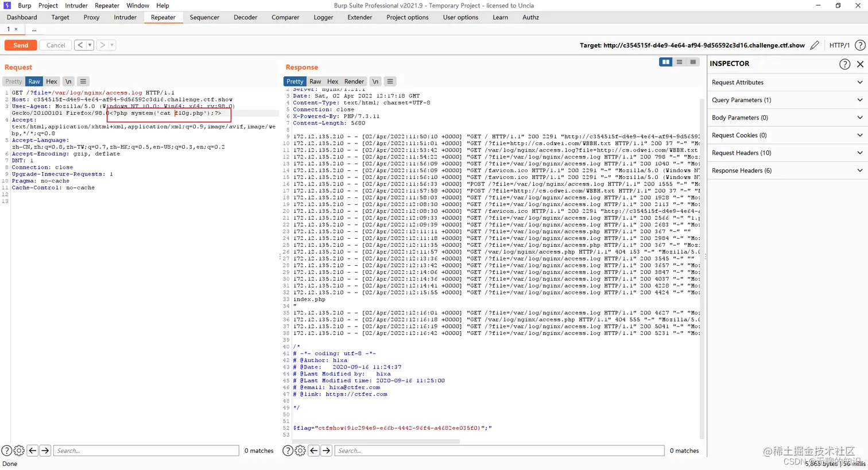Open Inspector help icon
Screen dimensions: 868x470
[844, 64]
